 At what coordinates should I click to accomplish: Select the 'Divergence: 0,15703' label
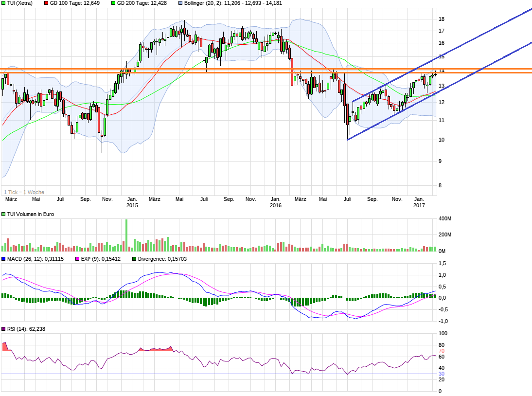(162, 259)
